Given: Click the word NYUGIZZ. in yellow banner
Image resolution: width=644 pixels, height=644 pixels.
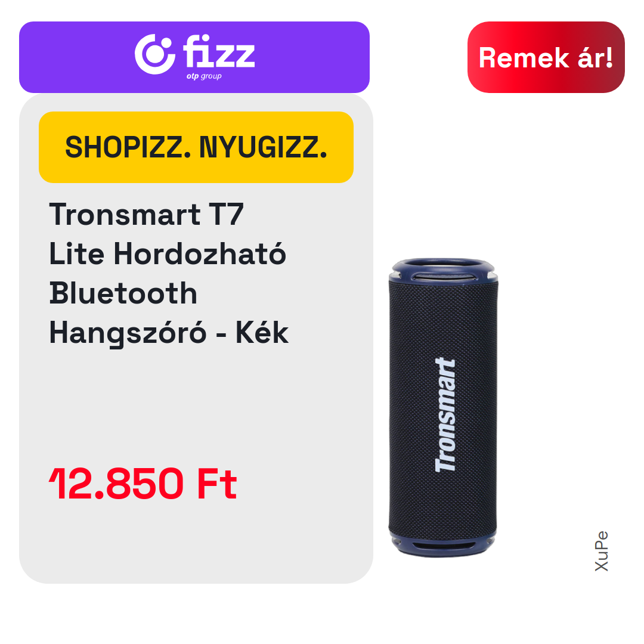Looking at the screenshot, I should [x=264, y=147].
